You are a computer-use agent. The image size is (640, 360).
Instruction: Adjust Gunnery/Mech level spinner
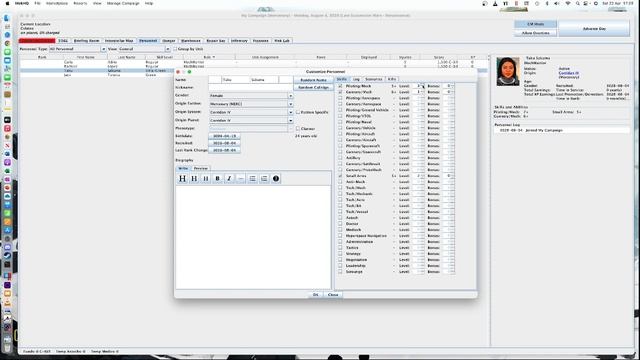coord(418,92)
